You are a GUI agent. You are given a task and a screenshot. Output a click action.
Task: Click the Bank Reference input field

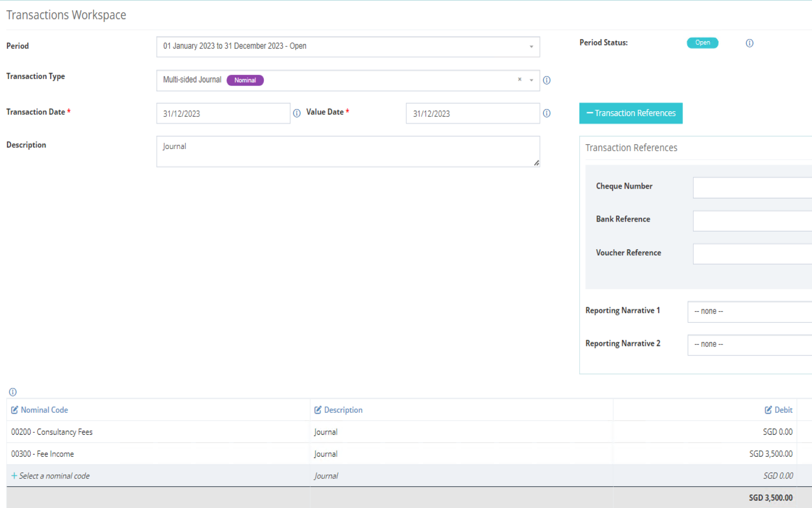tap(752, 221)
